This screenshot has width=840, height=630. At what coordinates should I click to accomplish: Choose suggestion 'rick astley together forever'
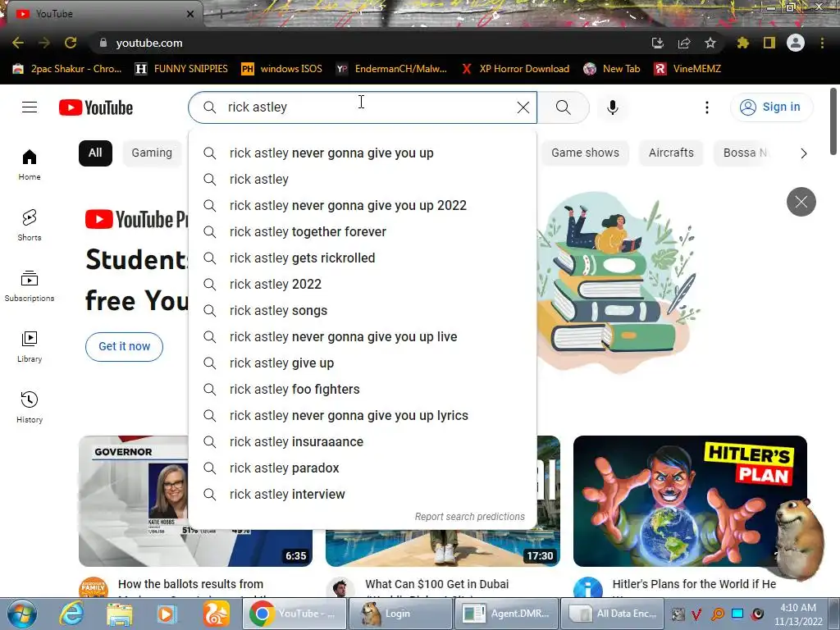click(x=363, y=232)
